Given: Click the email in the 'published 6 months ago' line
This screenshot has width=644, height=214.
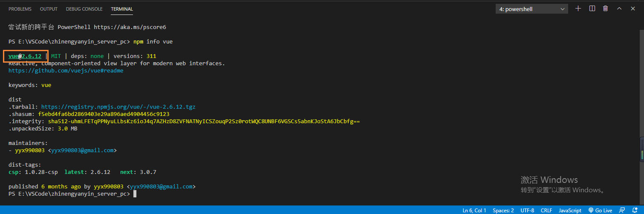Looking at the screenshot, I should 161,186.
